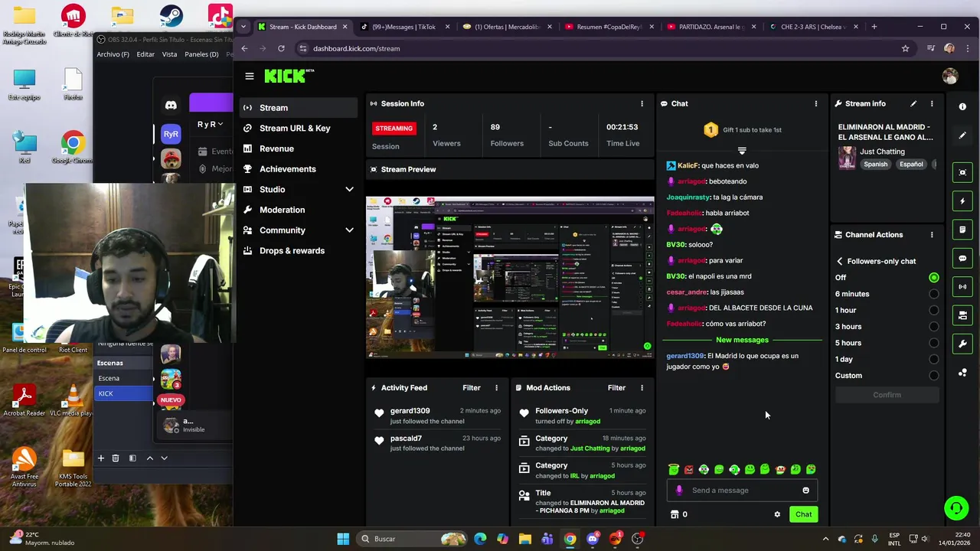Screen dimensions: 980x551
Task: Open Archivo menu in OBS
Action: click(113, 54)
